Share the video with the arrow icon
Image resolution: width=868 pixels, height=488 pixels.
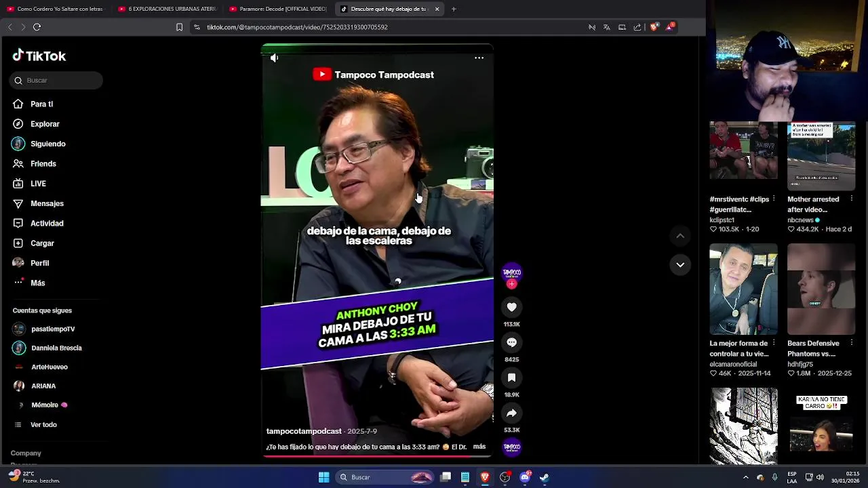coord(512,413)
